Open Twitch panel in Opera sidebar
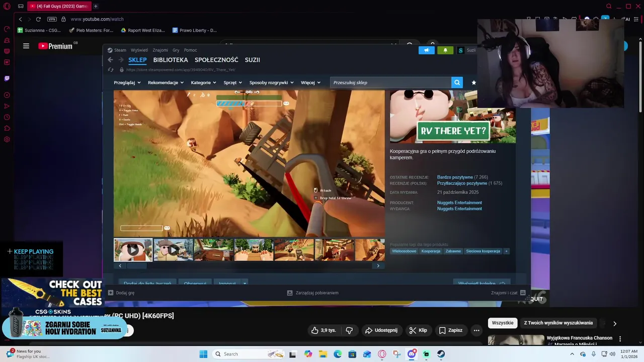Image resolution: width=644 pixels, height=362 pixels. (x=7, y=78)
